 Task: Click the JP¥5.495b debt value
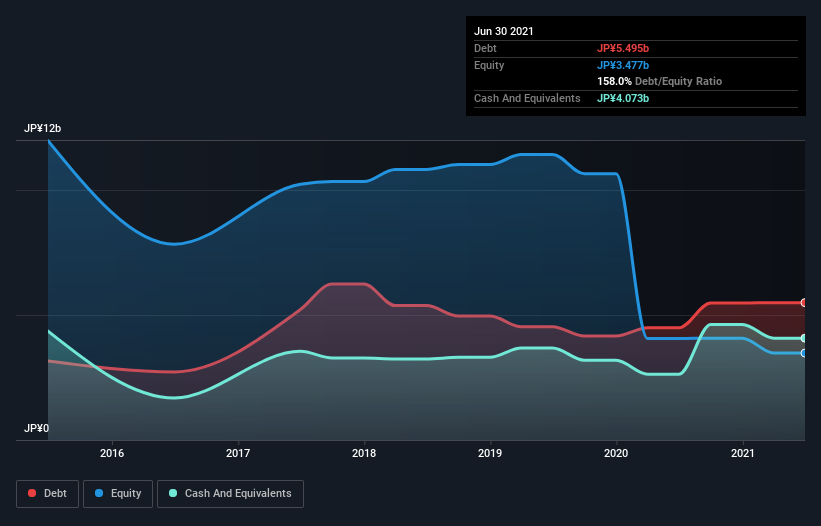pyautogui.click(x=623, y=48)
